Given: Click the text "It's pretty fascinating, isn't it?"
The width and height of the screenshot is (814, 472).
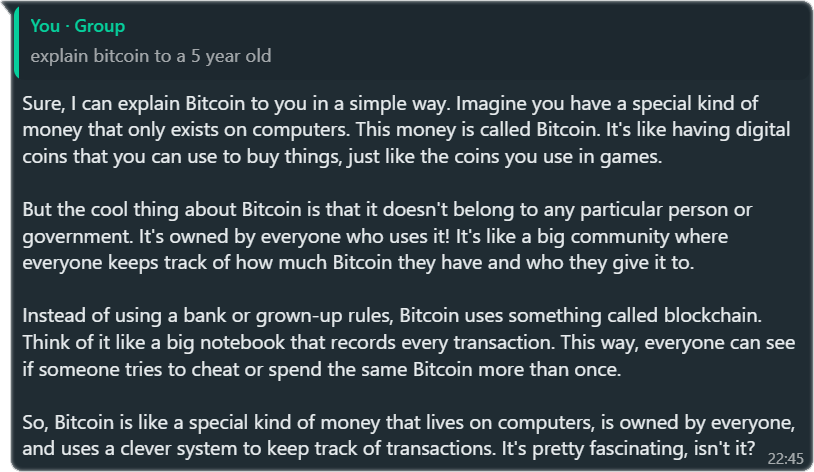Looking at the screenshot, I should tap(628, 448).
